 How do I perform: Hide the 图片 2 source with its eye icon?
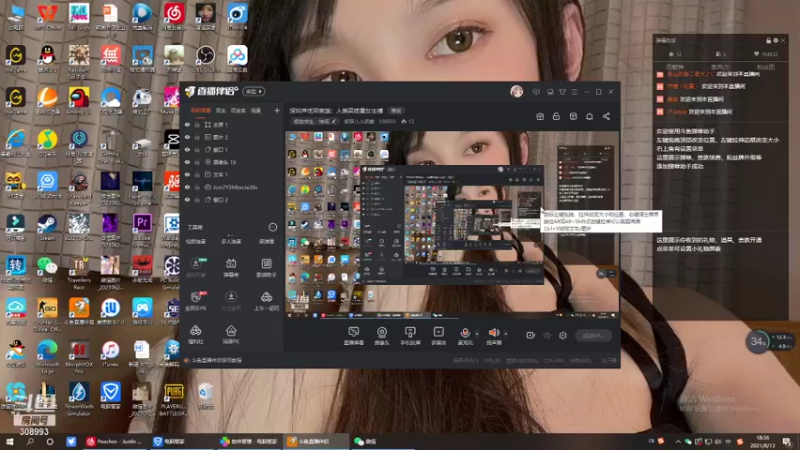187,137
